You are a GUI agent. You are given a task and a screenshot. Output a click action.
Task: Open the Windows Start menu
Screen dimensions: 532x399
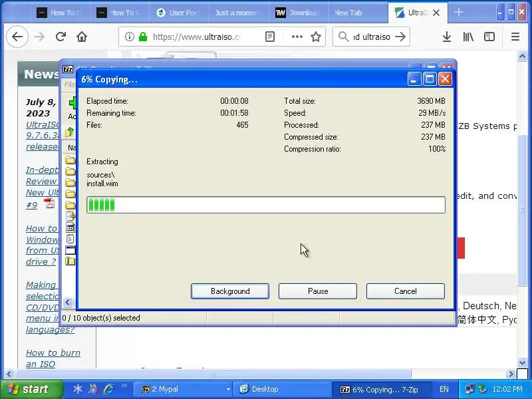[x=31, y=389]
